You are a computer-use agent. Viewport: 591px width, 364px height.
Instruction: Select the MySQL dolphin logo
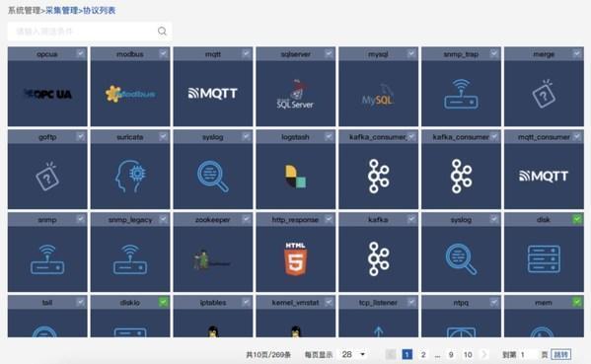(378, 95)
